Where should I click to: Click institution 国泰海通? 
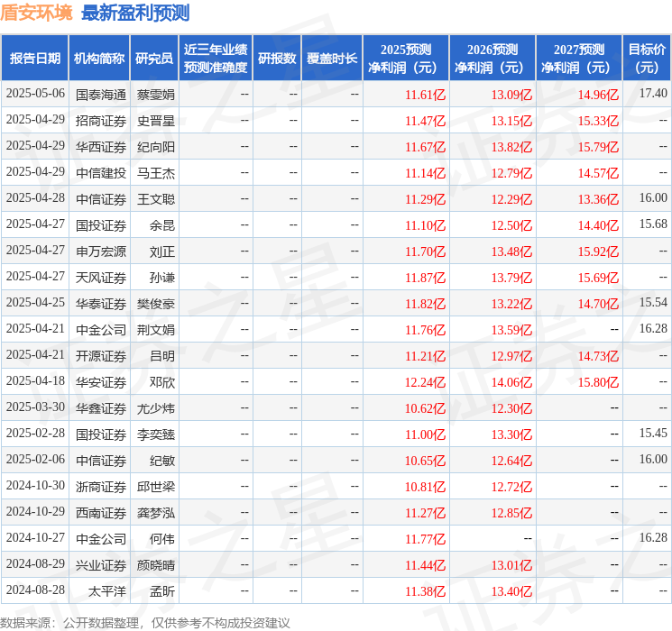[x=101, y=95]
